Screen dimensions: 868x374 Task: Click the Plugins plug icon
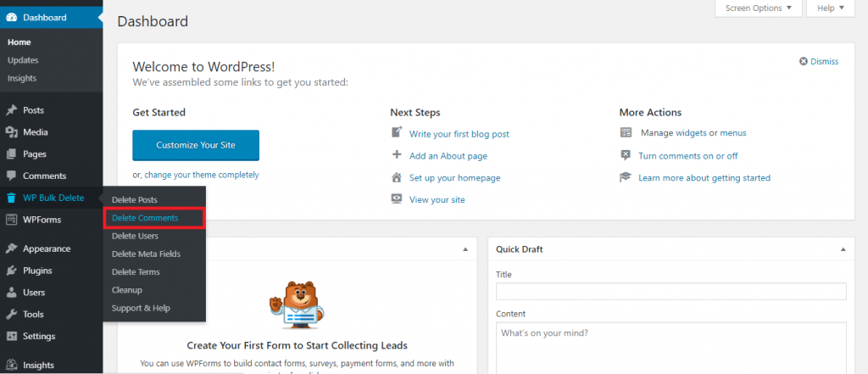pos(11,271)
